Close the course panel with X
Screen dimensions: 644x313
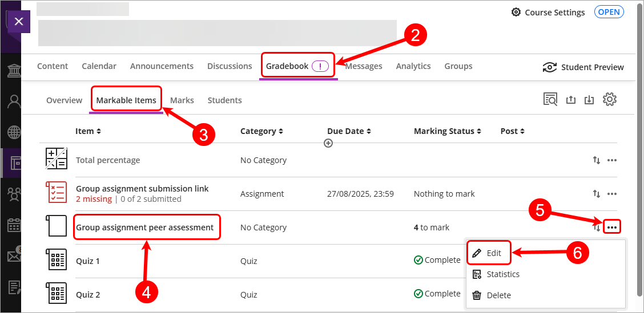19,22
